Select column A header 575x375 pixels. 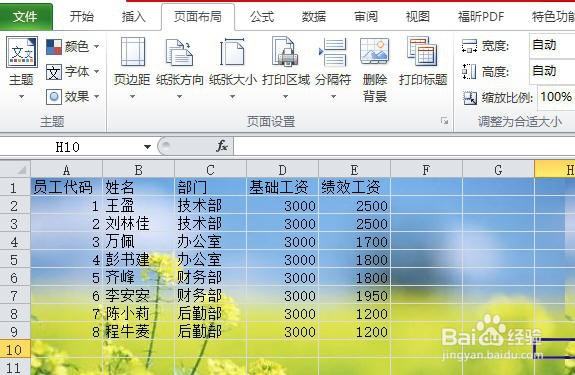[x=66, y=170]
